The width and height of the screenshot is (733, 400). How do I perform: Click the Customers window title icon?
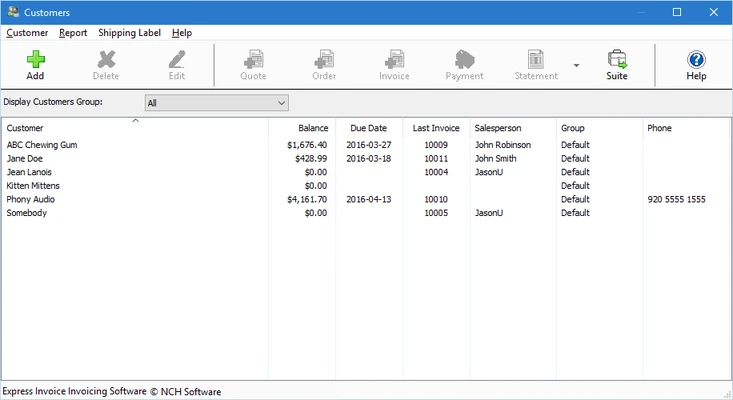coord(14,12)
